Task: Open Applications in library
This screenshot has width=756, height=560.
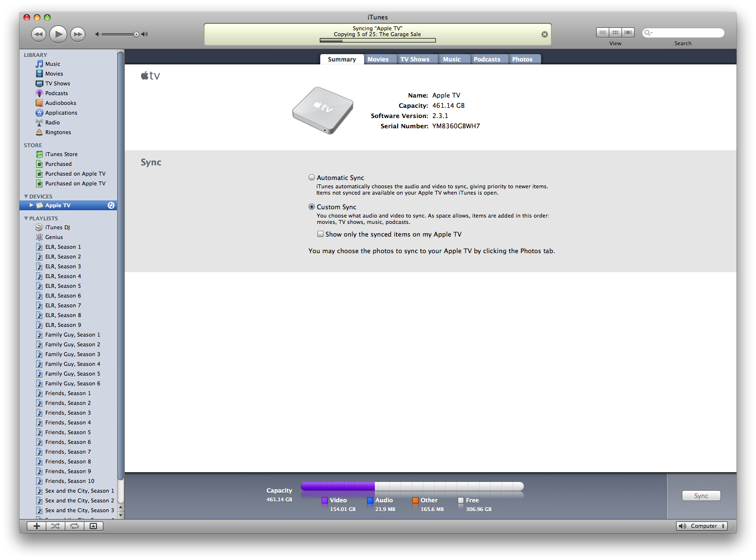Action: click(68, 113)
